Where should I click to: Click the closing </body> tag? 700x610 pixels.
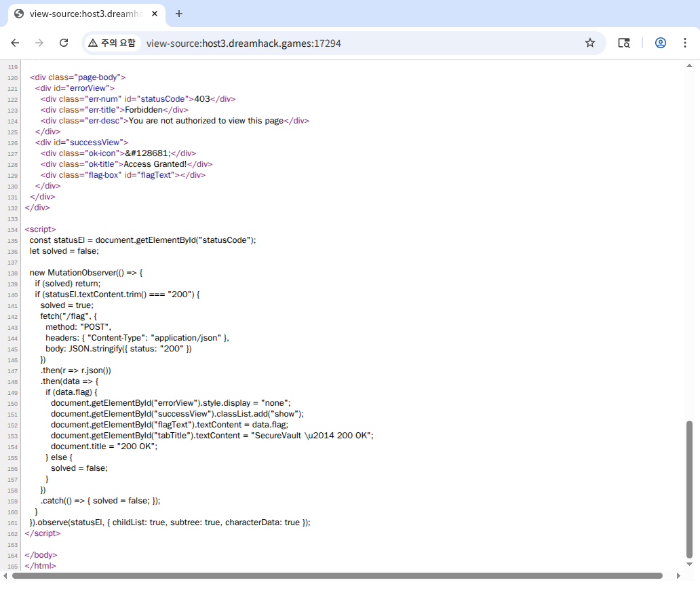pos(41,555)
